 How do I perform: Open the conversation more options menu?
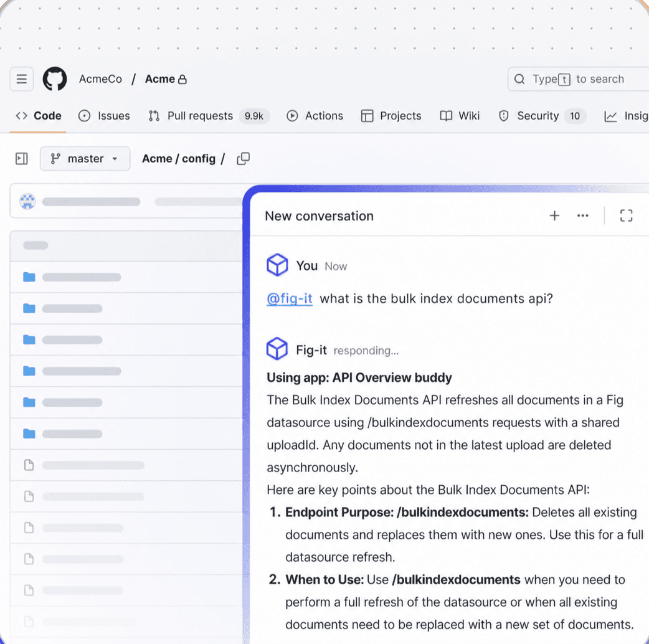583,215
